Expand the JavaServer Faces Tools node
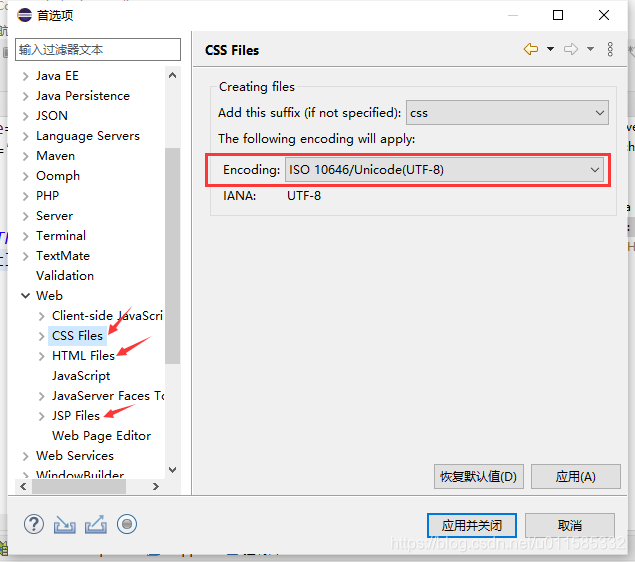 (41, 396)
